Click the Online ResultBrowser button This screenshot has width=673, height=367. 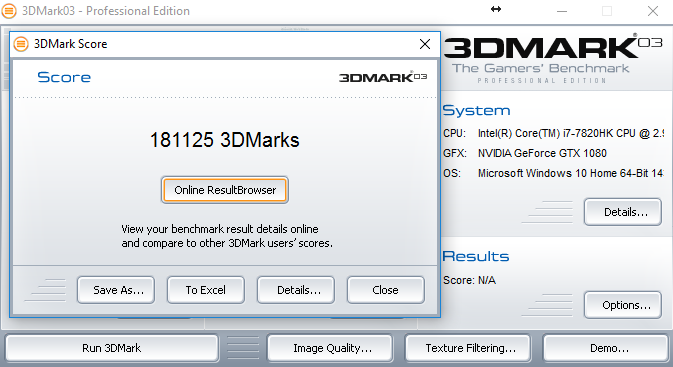[224, 190]
